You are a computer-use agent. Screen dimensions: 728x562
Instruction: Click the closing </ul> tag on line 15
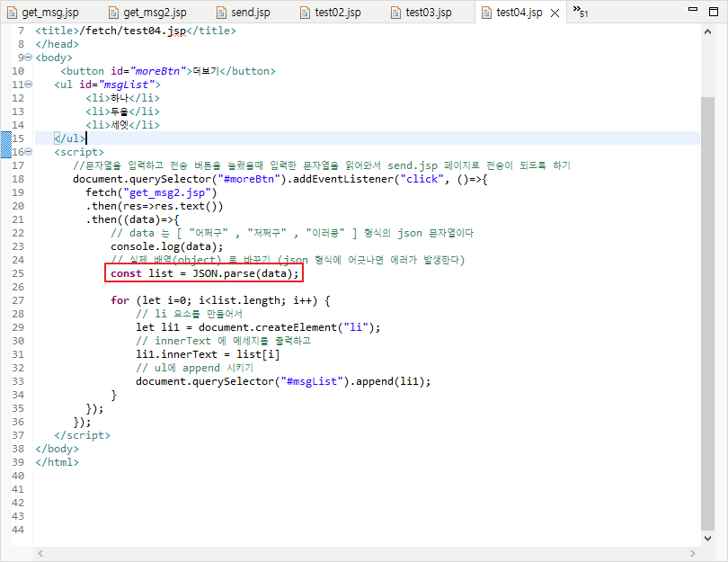pos(69,138)
